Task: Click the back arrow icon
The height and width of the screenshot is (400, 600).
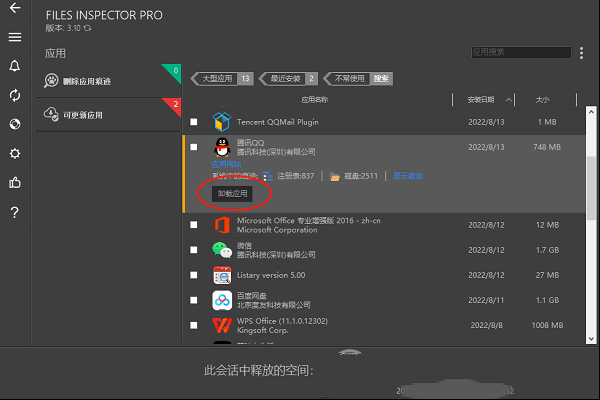Action: (x=14, y=9)
